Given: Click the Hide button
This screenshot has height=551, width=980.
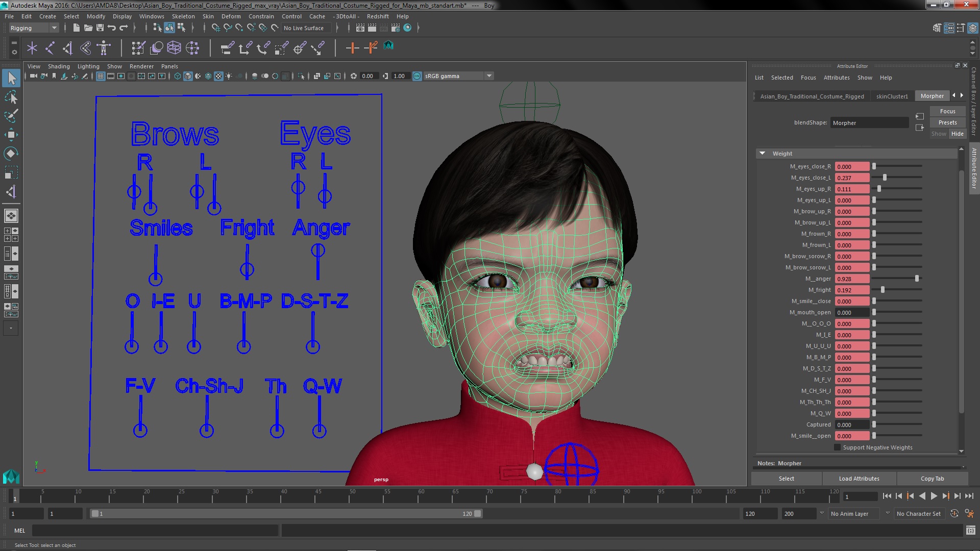Looking at the screenshot, I should tap(957, 134).
